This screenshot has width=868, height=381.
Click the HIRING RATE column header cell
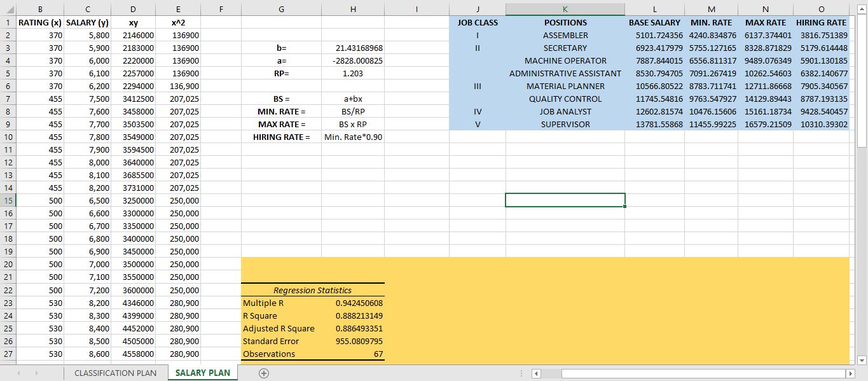(820, 22)
